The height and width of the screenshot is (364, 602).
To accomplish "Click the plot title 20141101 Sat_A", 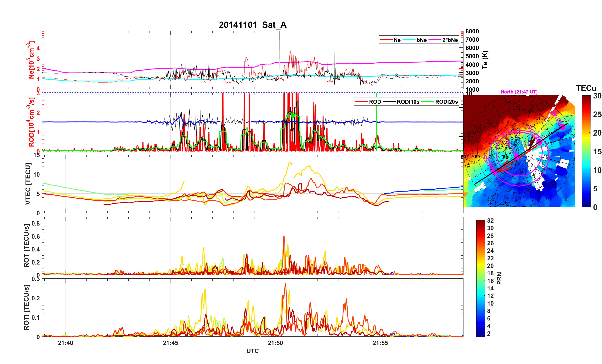I will (x=252, y=25).
